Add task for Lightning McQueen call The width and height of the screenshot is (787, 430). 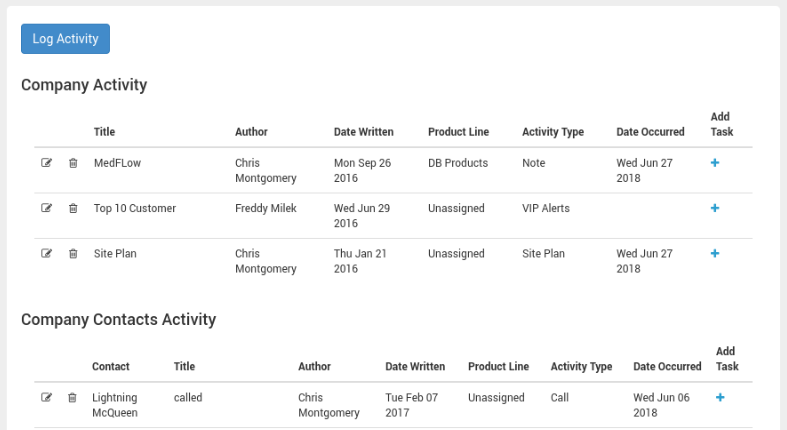720,397
